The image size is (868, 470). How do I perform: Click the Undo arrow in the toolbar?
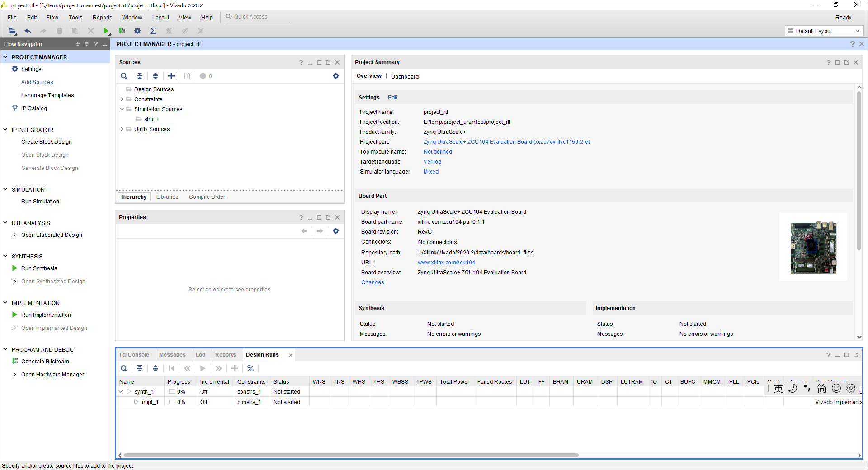[x=28, y=31]
